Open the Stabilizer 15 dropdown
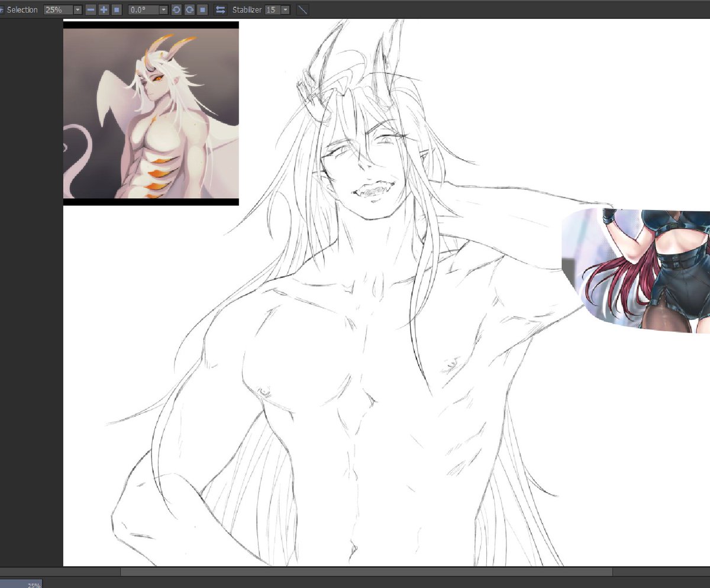Image resolution: width=710 pixels, height=588 pixels. [286, 10]
